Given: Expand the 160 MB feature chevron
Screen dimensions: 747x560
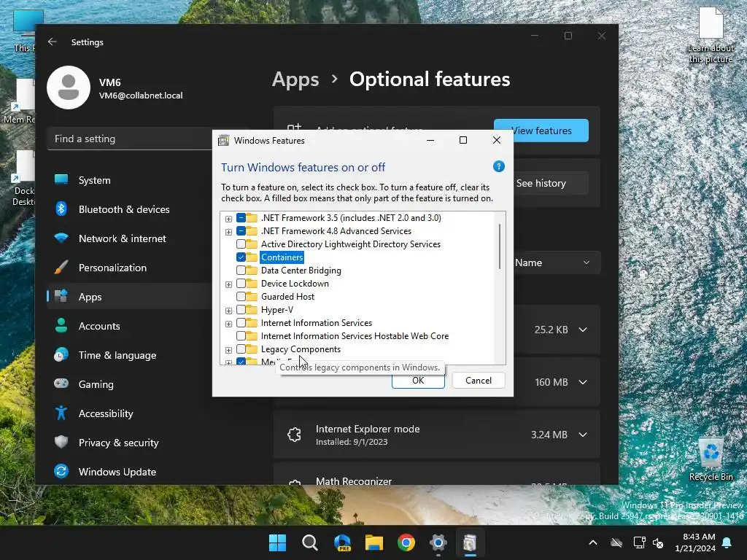Looking at the screenshot, I should (x=583, y=382).
